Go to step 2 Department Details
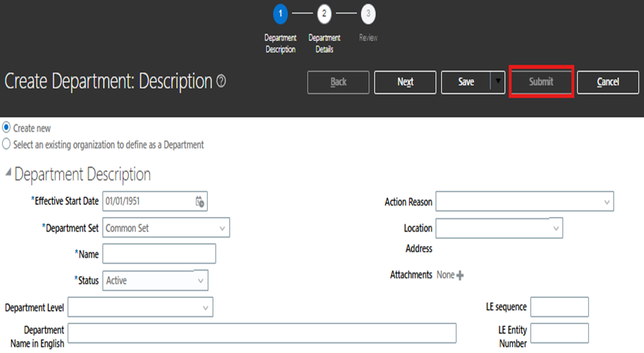 (324, 13)
